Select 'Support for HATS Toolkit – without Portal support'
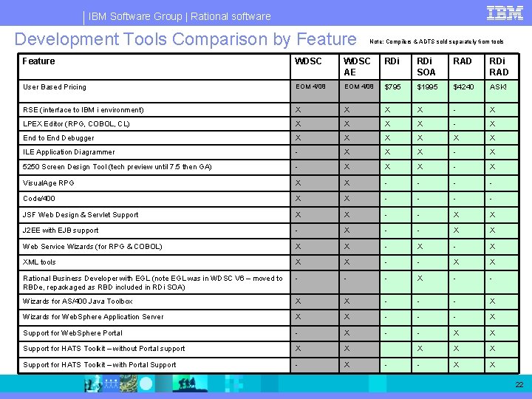The width and height of the screenshot is (532, 399). [x=104, y=349]
